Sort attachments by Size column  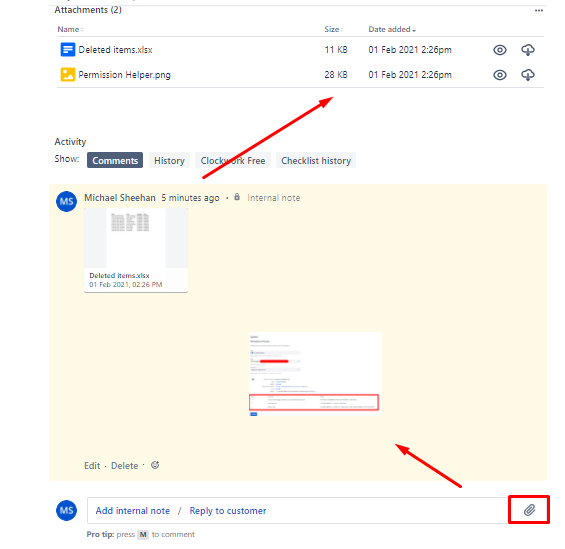point(334,29)
